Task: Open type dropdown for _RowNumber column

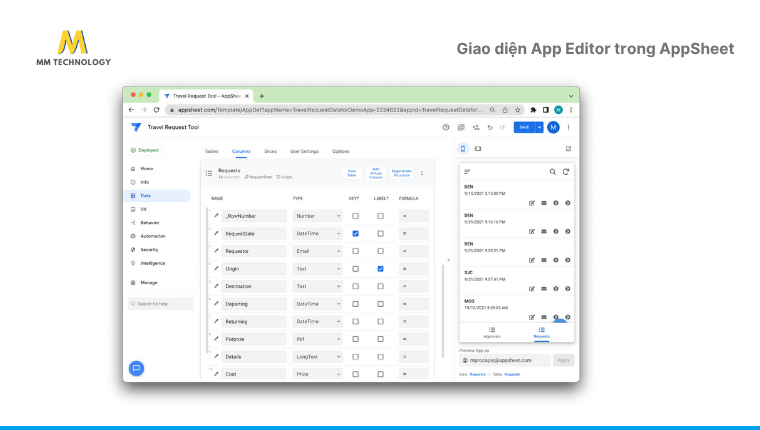Action: tap(317, 216)
